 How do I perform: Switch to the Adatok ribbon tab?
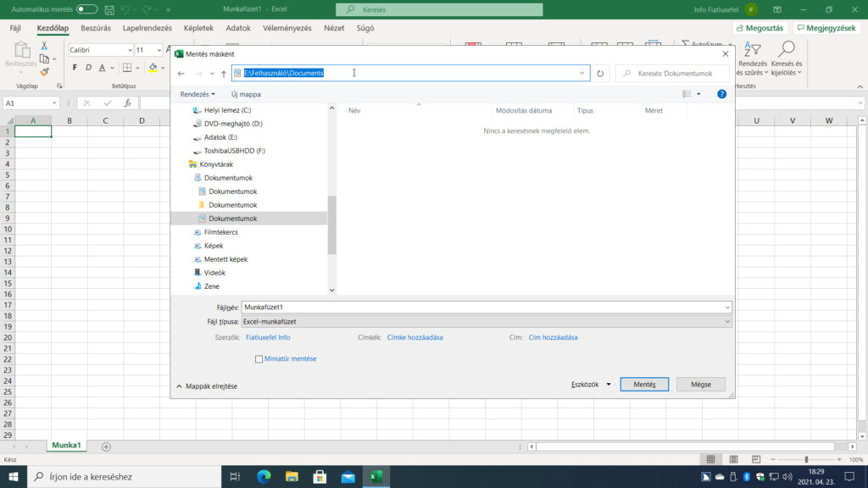pyautogui.click(x=238, y=28)
